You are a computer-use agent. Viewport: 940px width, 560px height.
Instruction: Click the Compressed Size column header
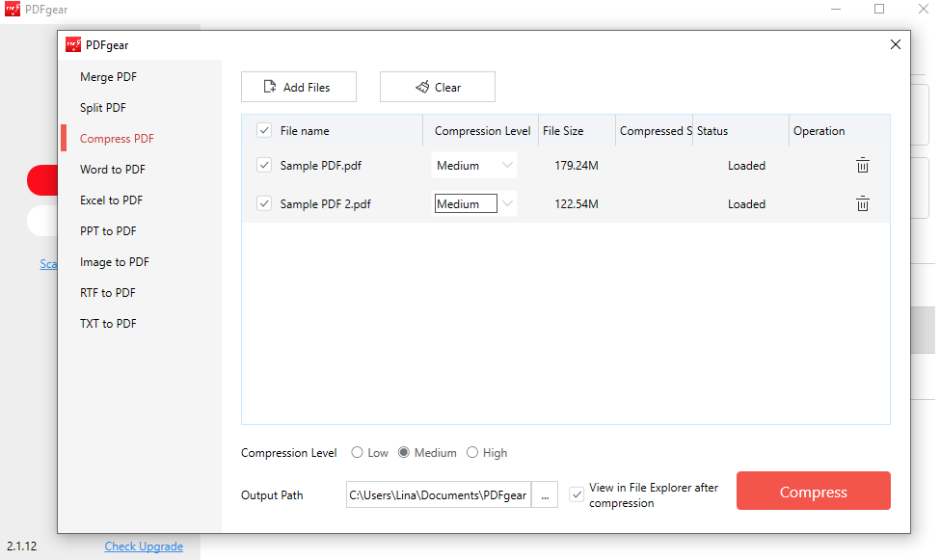point(656,131)
